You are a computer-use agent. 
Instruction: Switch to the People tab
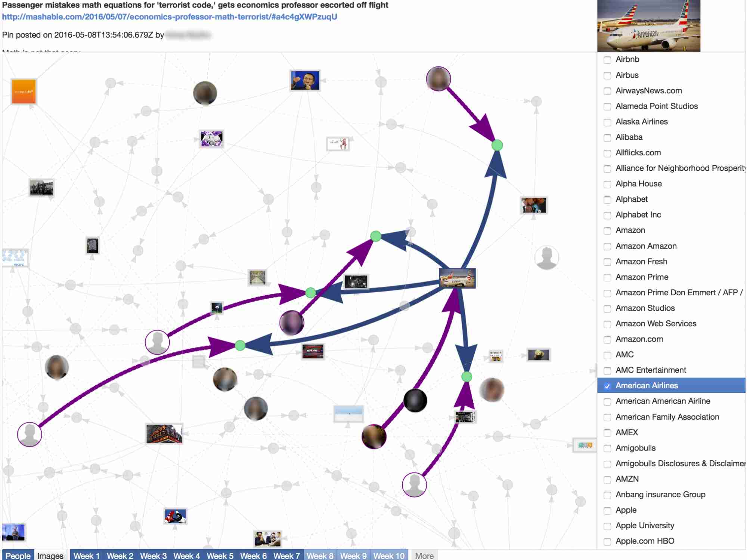(x=18, y=555)
